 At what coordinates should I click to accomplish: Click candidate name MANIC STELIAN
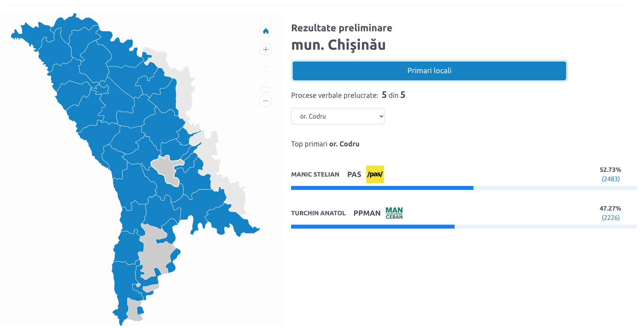(x=315, y=175)
